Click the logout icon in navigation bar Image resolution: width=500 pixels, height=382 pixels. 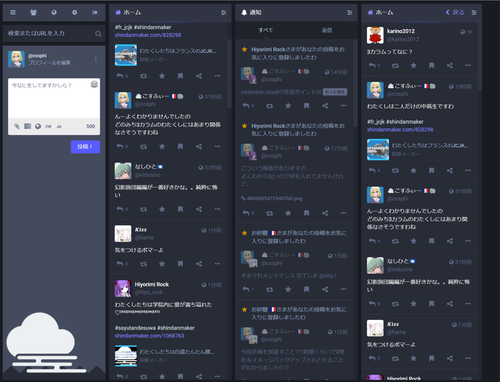coord(95,13)
